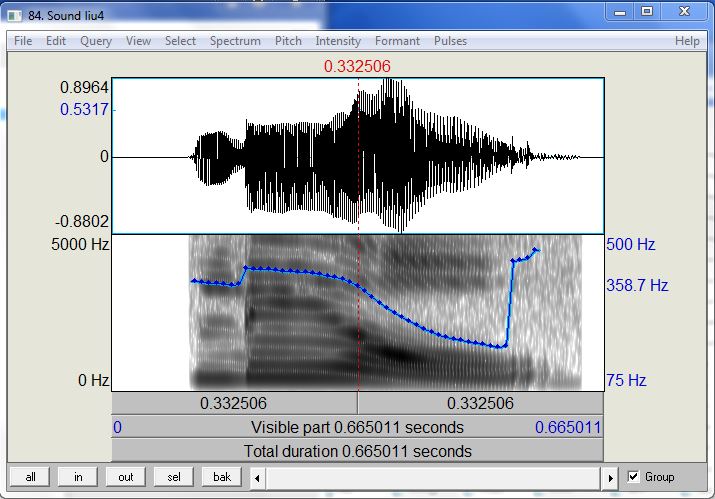Click the 358.7 Hz pitch value label
Image resolution: width=715 pixels, height=499 pixels.
(x=637, y=286)
